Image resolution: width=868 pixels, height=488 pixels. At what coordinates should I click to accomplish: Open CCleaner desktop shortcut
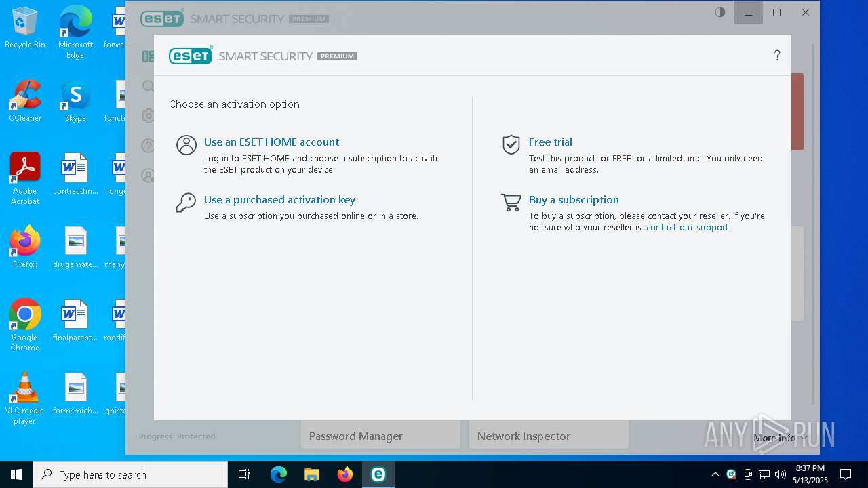[x=25, y=102]
